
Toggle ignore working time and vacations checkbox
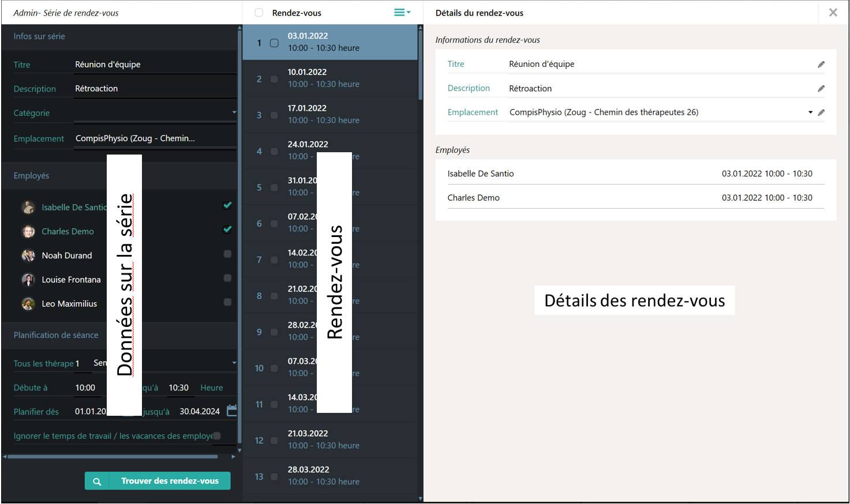217,436
